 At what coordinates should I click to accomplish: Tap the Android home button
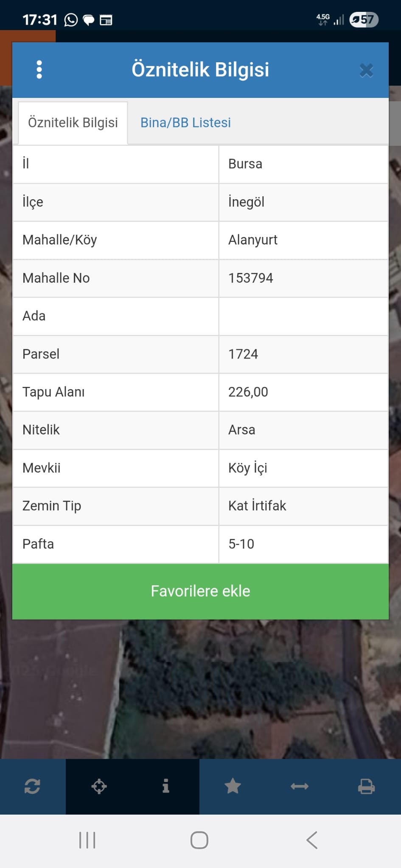click(199, 840)
